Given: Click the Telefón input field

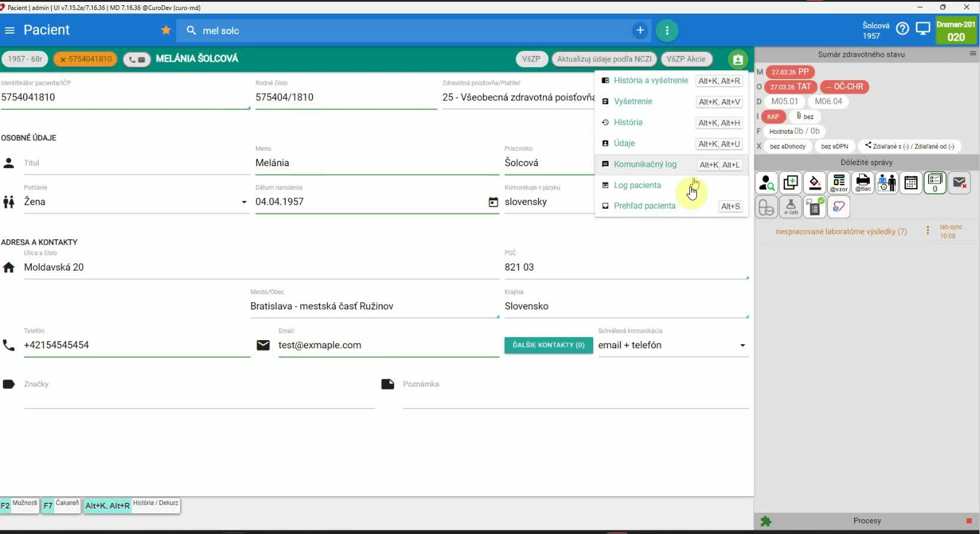Looking at the screenshot, I should tap(136, 345).
